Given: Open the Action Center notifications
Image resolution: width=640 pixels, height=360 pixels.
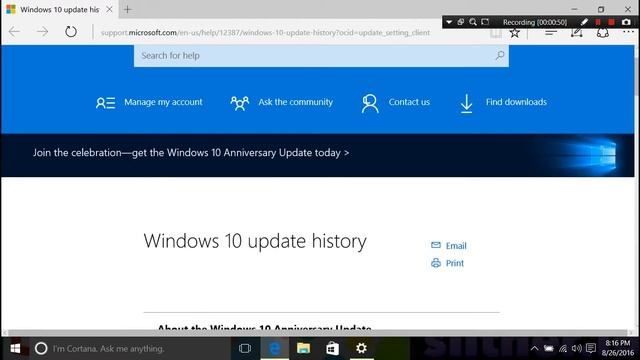Looking at the screenshot, I should [591, 348].
